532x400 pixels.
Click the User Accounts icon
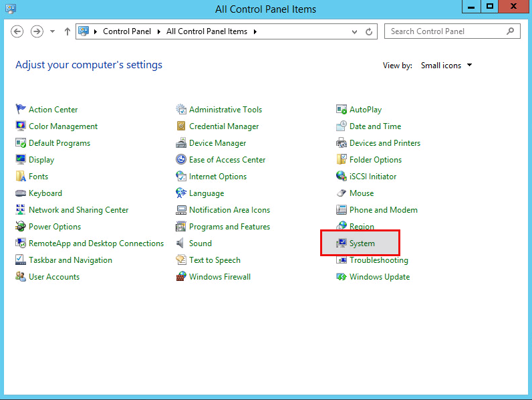[x=21, y=277]
